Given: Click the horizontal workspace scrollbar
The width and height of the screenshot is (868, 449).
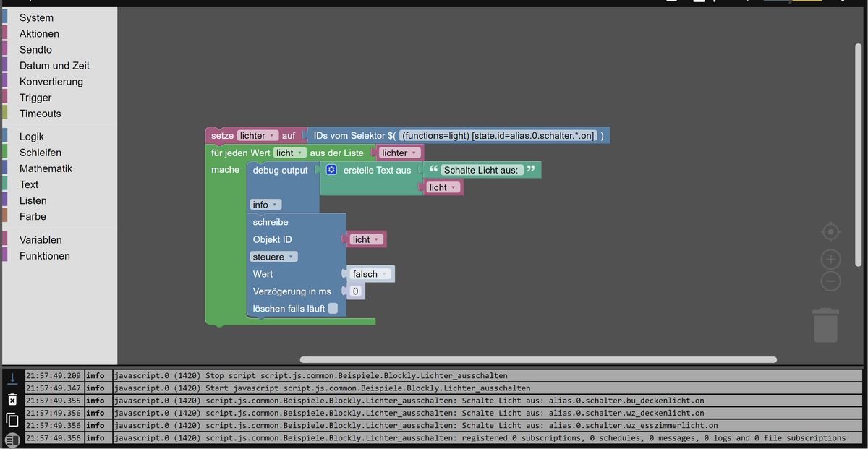Looking at the screenshot, I should 538,359.
